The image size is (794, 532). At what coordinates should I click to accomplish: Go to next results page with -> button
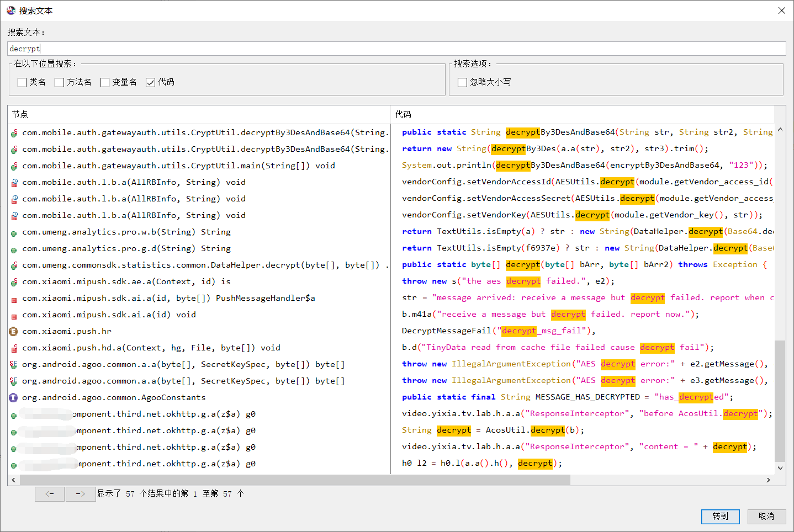point(80,494)
